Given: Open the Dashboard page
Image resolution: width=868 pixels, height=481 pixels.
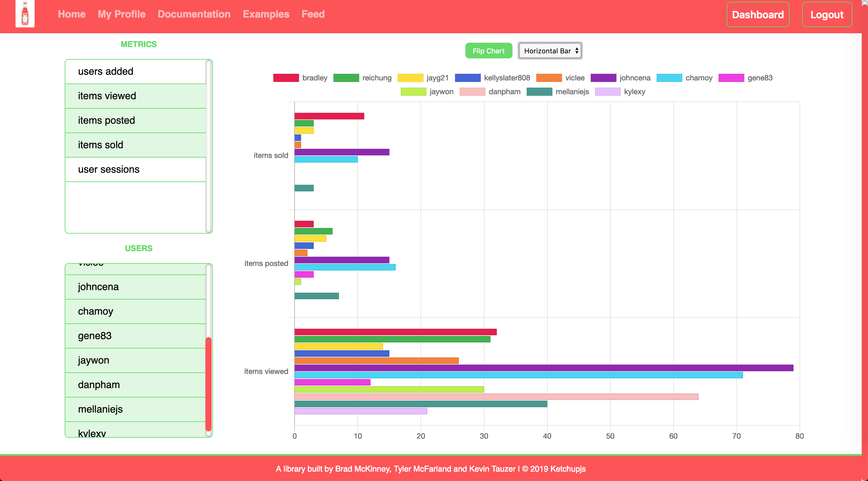Looking at the screenshot, I should (757, 14).
